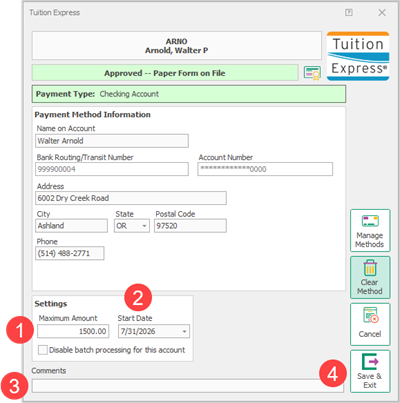The height and width of the screenshot is (403, 400).
Task: Click the Maximum Amount field
Action: pos(73,331)
